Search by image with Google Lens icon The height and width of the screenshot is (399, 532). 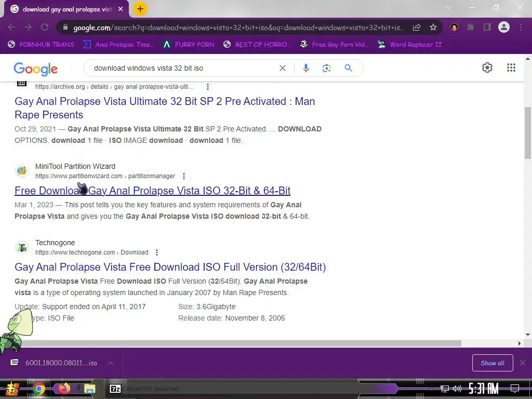pyautogui.click(x=326, y=68)
